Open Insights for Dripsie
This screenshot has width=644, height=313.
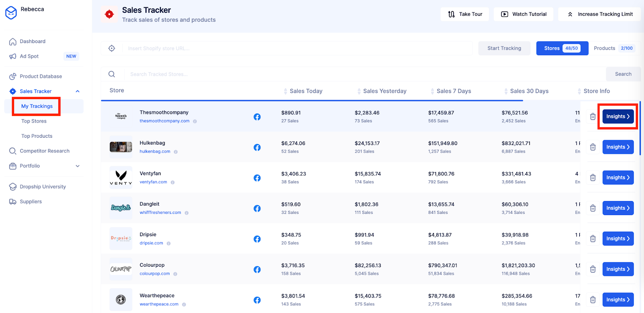point(618,238)
